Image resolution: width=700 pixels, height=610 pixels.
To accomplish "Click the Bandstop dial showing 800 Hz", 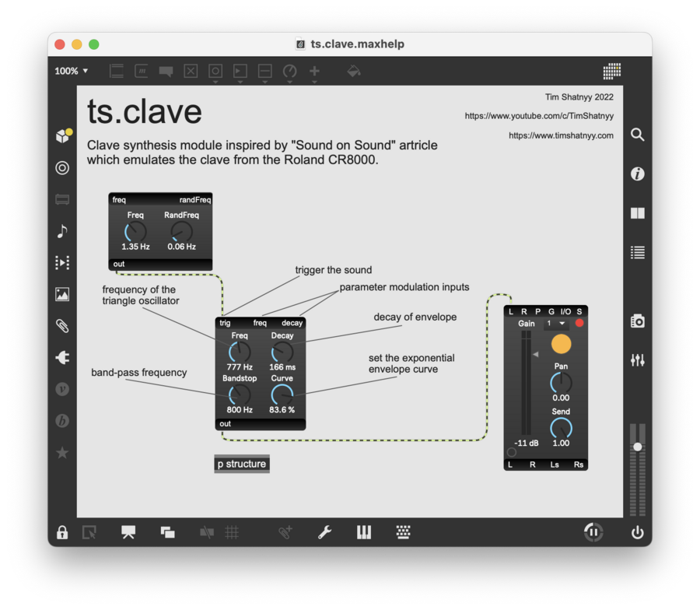I will pos(240,394).
